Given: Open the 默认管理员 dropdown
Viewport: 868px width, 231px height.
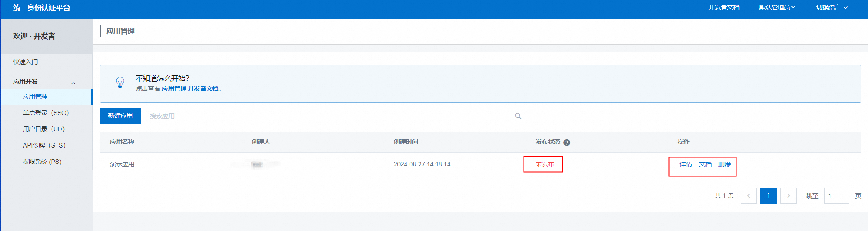Looking at the screenshot, I should pyautogui.click(x=777, y=7).
